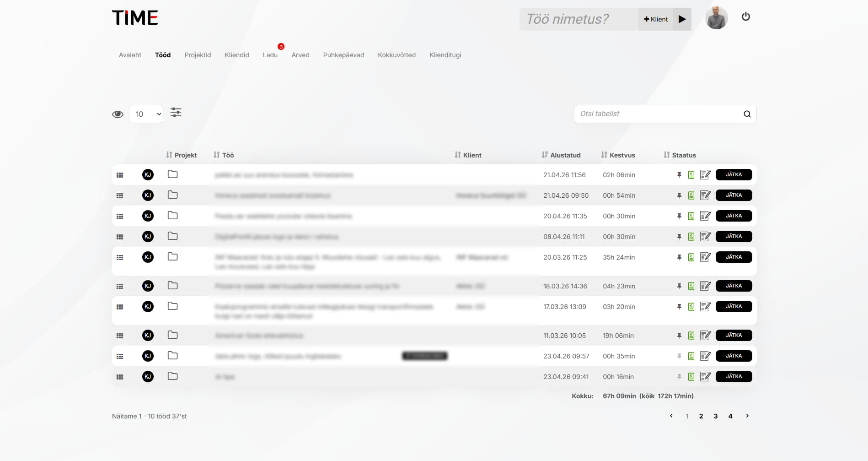Unpin the 21.04.26 09:50 work row
The image size is (868, 461).
point(679,195)
